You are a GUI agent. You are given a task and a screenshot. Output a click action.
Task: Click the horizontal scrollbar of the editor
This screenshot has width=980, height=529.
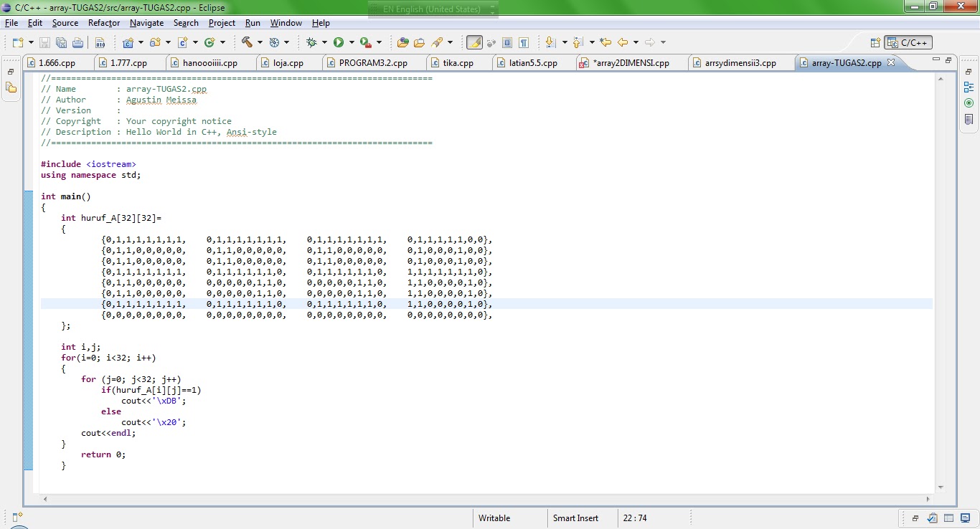[486, 499]
